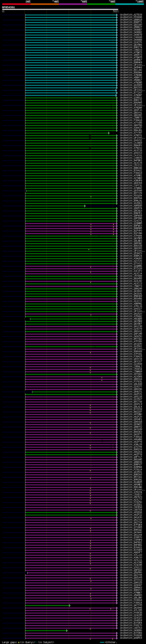Select the UniRef100_P09186 label
The width and height of the screenshot is (146, 644).
click(x=131, y=635)
